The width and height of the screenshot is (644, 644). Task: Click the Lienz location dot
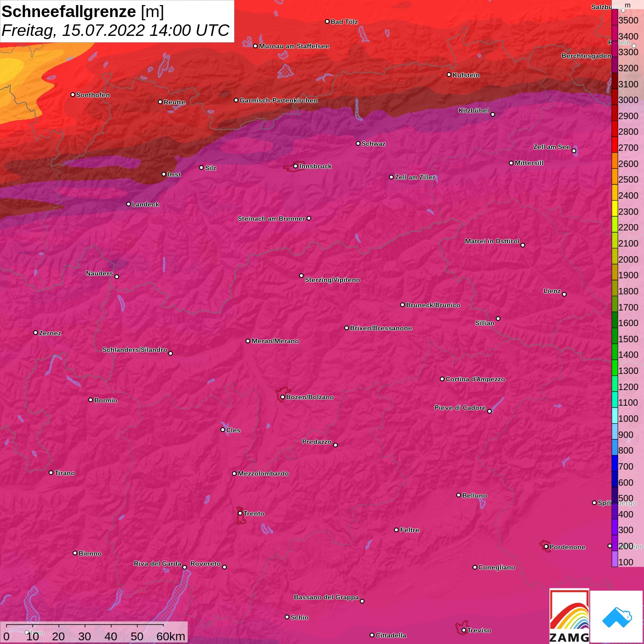click(564, 294)
